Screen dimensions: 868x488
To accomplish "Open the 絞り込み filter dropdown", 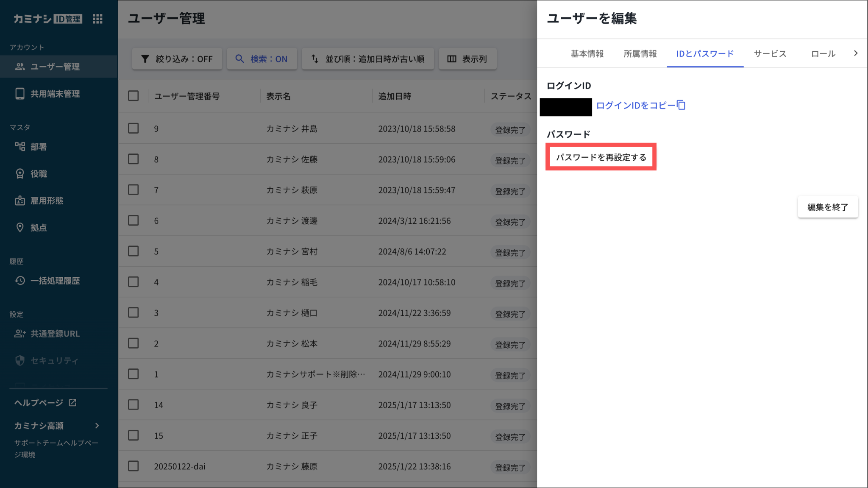I will coord(177,59).
